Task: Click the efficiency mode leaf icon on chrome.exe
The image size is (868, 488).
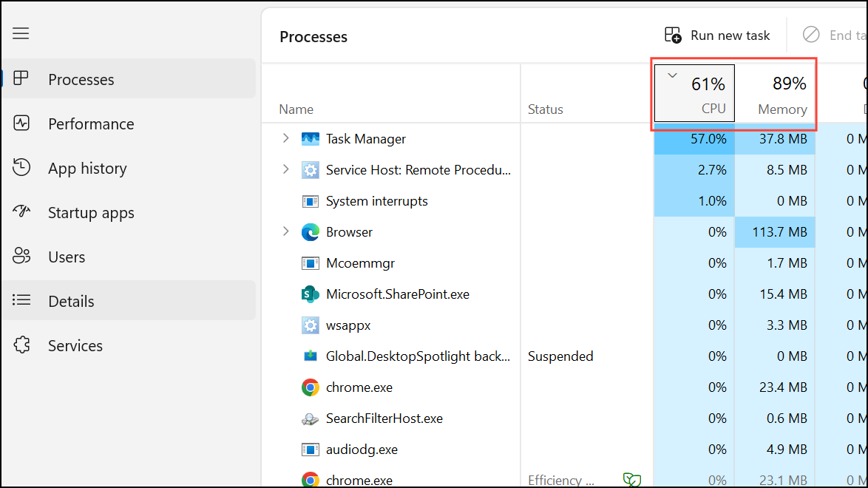Action: pos(633,479)
